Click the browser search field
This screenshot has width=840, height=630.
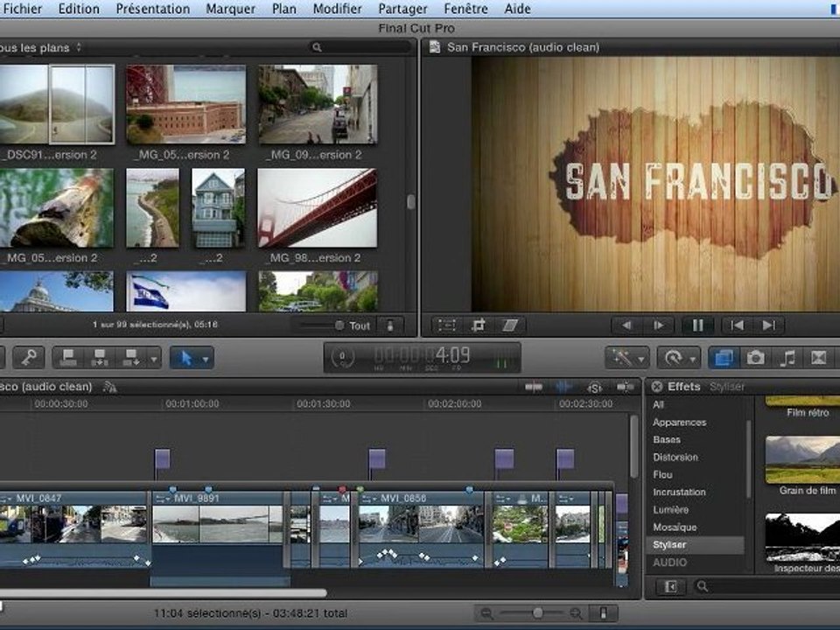click(360, 47)
